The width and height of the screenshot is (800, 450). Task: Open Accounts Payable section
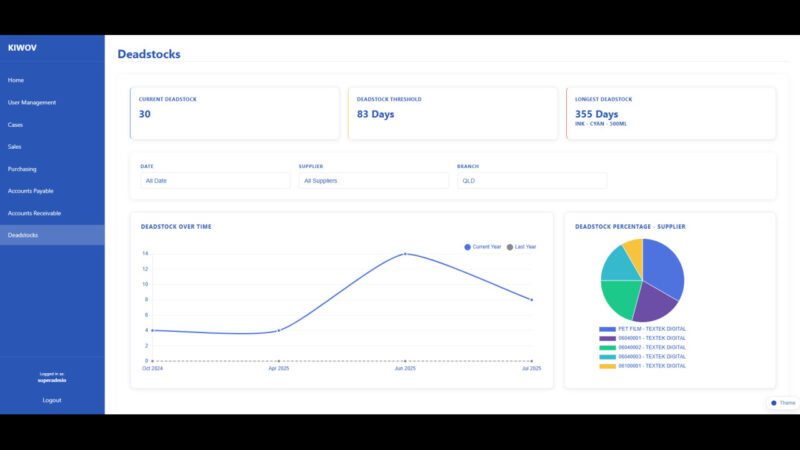(31, 191)
